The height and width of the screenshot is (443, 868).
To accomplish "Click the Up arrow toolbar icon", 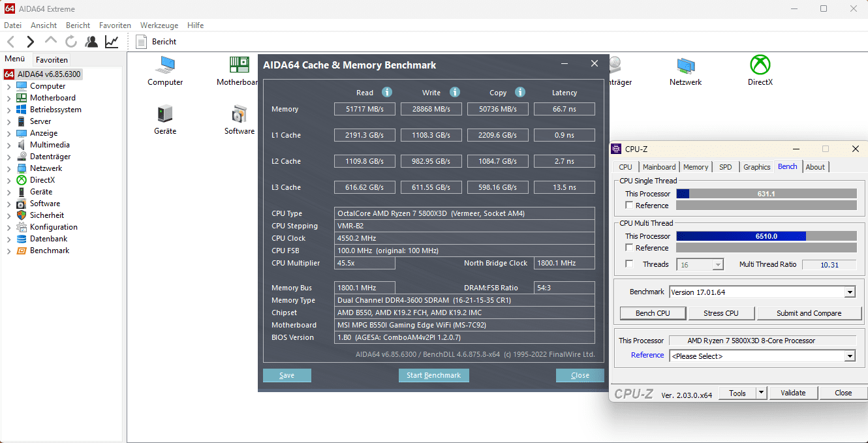I will pyautogui.click(x=51, y=40).
